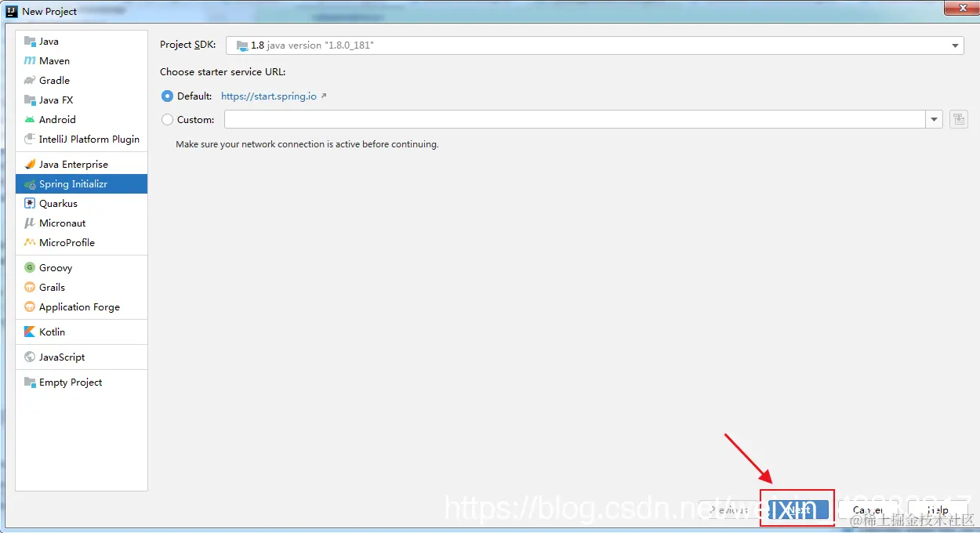Viewport: 980px width, 533px height.
Task: Click the Kotlin logo icon
Action: point(30,332)
